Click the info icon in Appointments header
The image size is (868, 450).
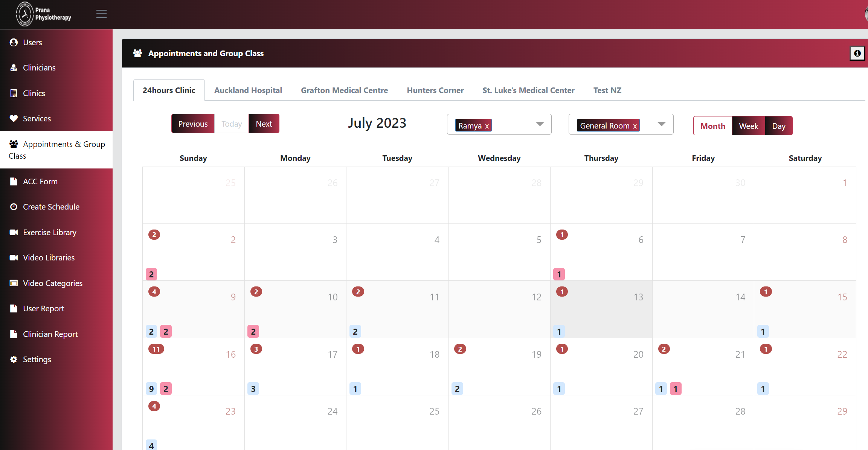pos(857,53)
